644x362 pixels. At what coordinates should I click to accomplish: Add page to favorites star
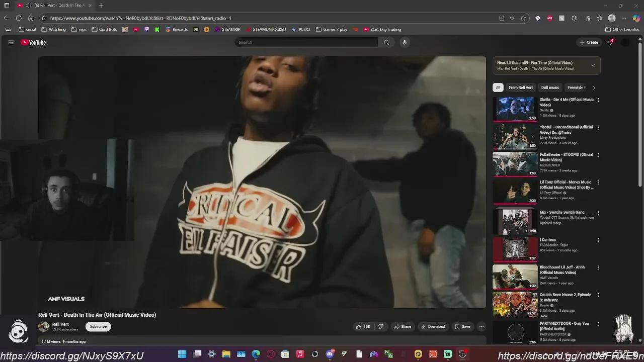point(523,18)
